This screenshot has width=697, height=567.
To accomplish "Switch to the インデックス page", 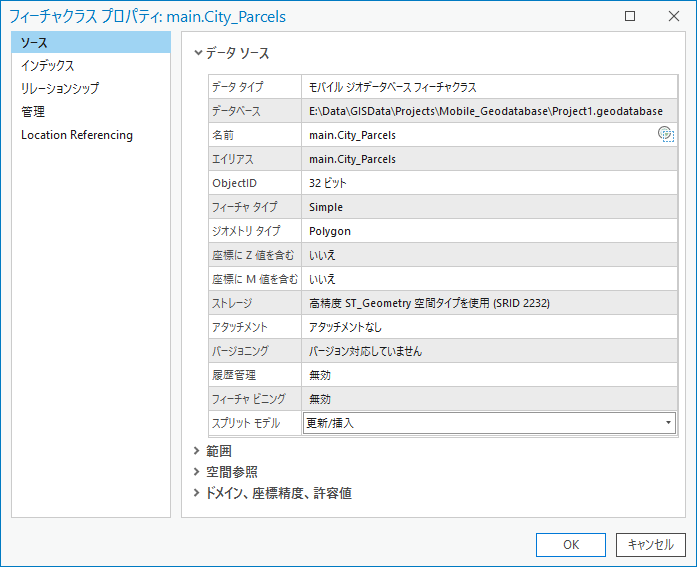I will tap(47, 66).
